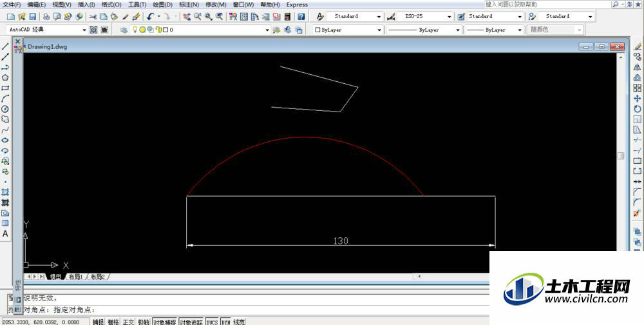The width and height of the screenshot is (644, 325).
Task: Expand the undo history dropdown arrow
Action: (x=159, y=17)
